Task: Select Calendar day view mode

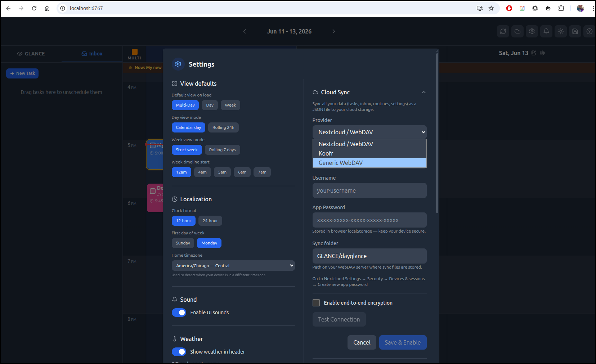Action: coord(188,127)
